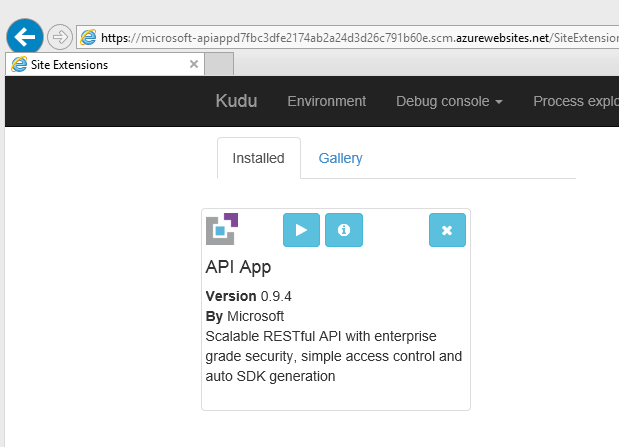Open a new blank browser tab
619x447 pixels.
click(219, 65)
